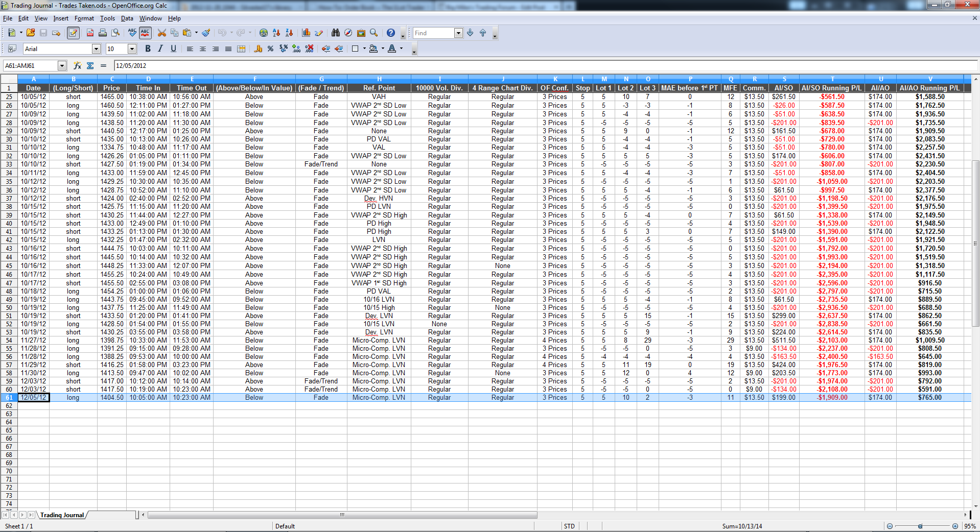Click the zoom slider handle
Image resolution: width=980 pixels, height=532 pixels.
pyautogui.click(x=920, y=526)
